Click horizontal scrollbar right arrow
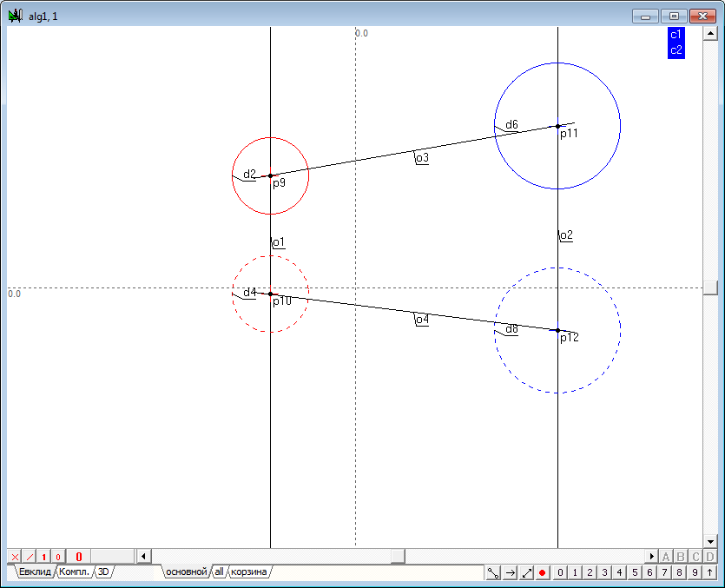The width and height of the screenshot is (725, 588). point(651,556)
